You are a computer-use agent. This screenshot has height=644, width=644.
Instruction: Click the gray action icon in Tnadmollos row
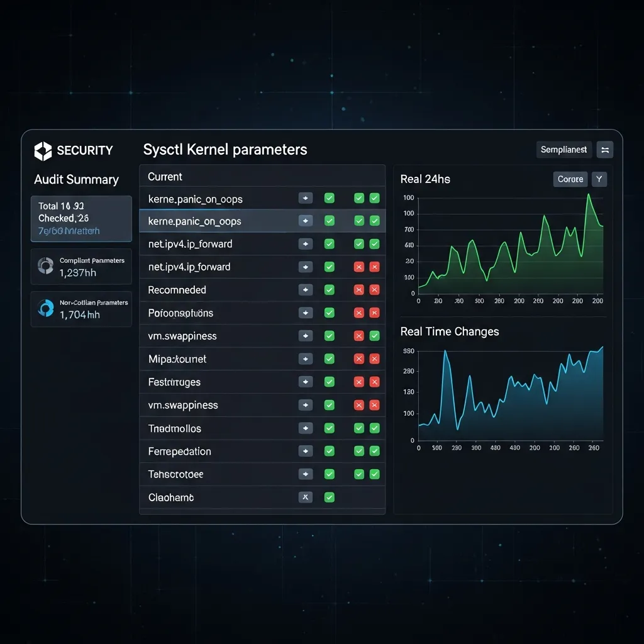[x=305, y=428]
